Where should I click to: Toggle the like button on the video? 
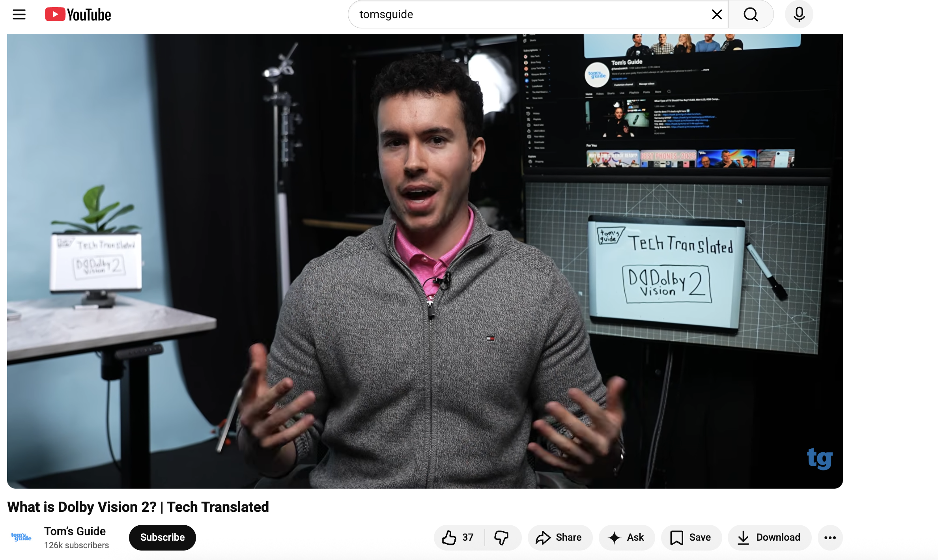(450, 537)
